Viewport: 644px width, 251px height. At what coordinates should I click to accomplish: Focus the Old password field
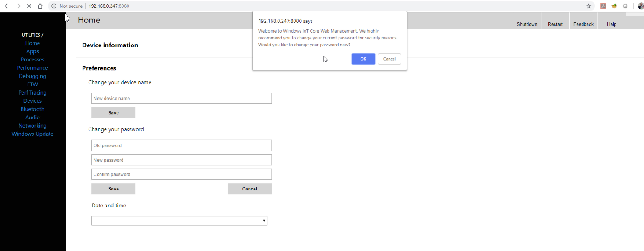(x=181, y=145)
